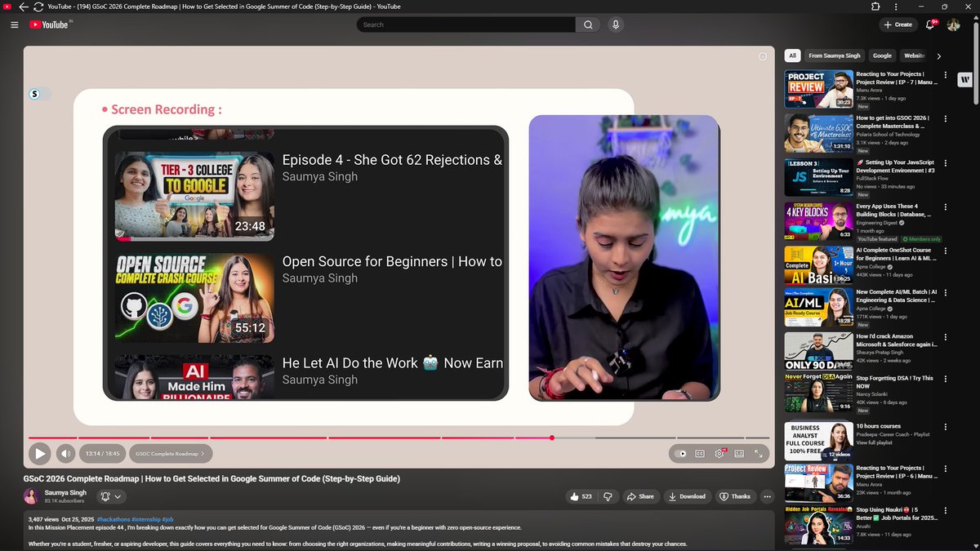The height and width of the screenshot is (551, 980).
Task: Start voice search with microphone icon
Action: 614,24
